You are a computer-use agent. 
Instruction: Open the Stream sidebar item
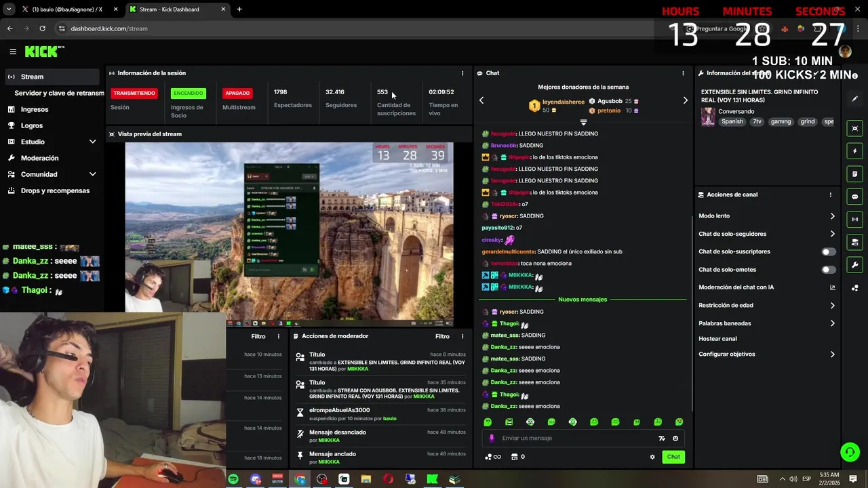[x=52, y=77]
